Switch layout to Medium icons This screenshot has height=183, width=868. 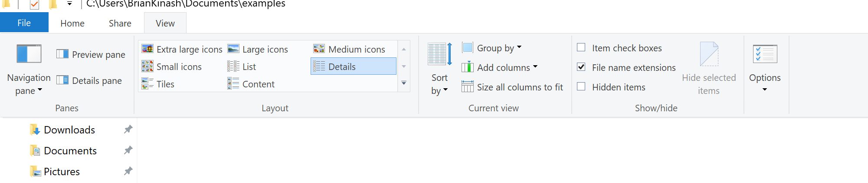click(x=350, y=49)
